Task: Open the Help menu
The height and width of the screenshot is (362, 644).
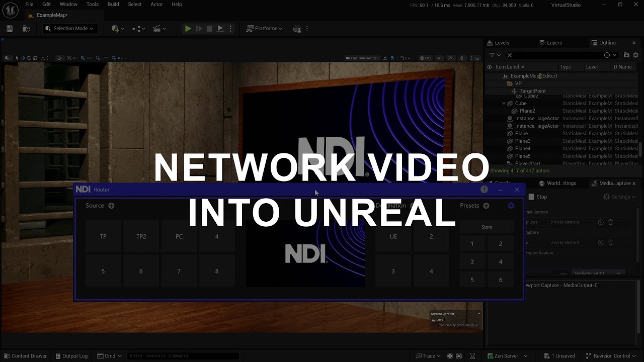Action: 177,4
